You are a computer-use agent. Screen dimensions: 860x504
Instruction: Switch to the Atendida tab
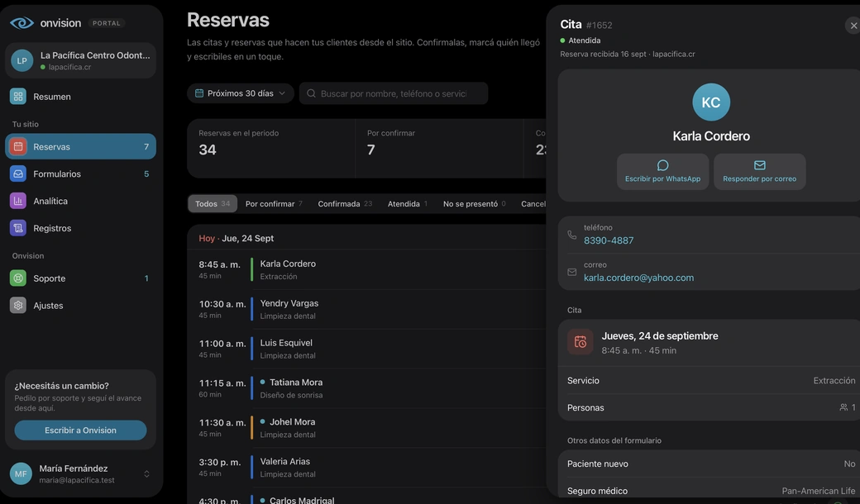[x=408, y=204]
